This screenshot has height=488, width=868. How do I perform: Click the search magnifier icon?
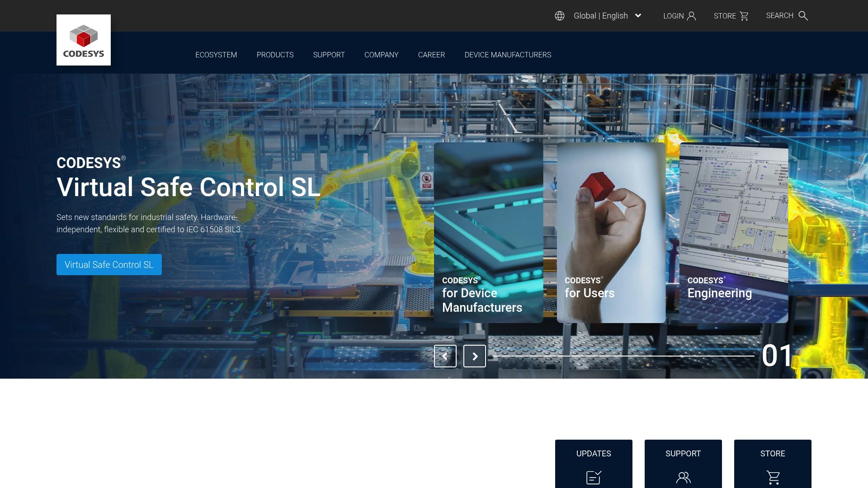pyautogui.click(x=803, y=16)
